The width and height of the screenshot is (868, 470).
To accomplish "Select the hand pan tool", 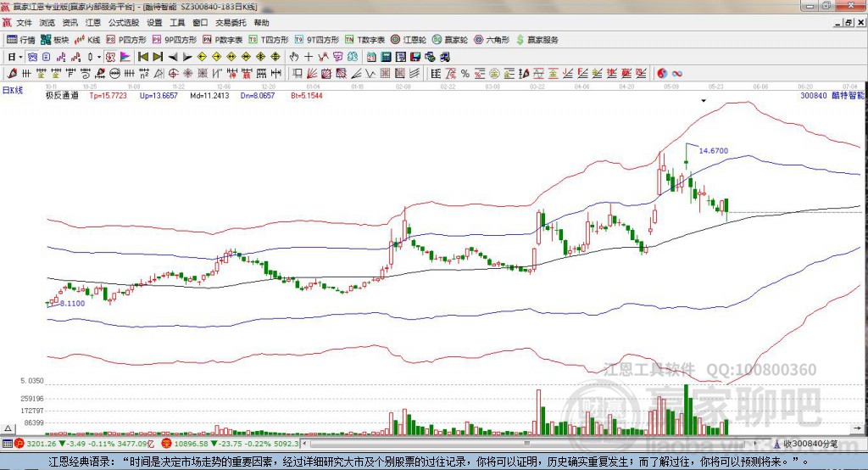I will coord(294,57).
